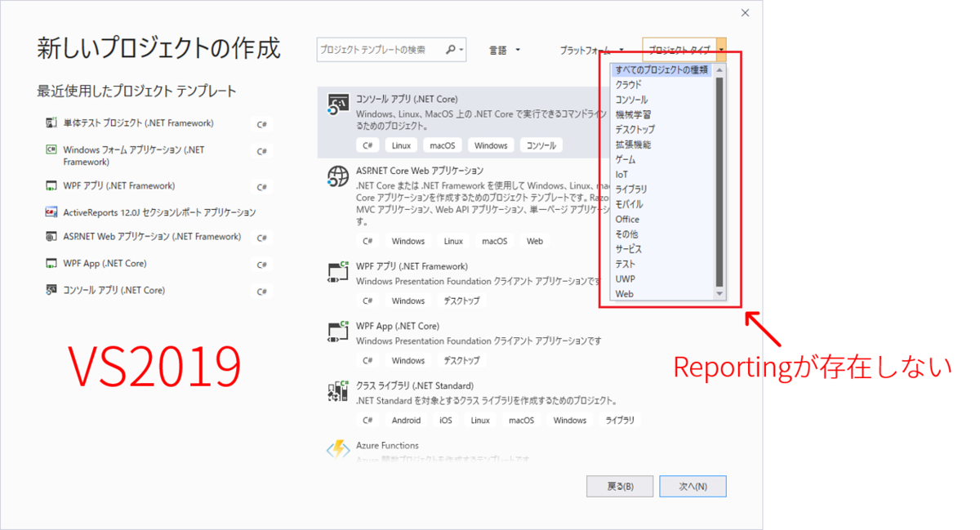Click the Azure Functions lightning icon
Viewport: 980px width, 530px height.
(x=338, y=450)
